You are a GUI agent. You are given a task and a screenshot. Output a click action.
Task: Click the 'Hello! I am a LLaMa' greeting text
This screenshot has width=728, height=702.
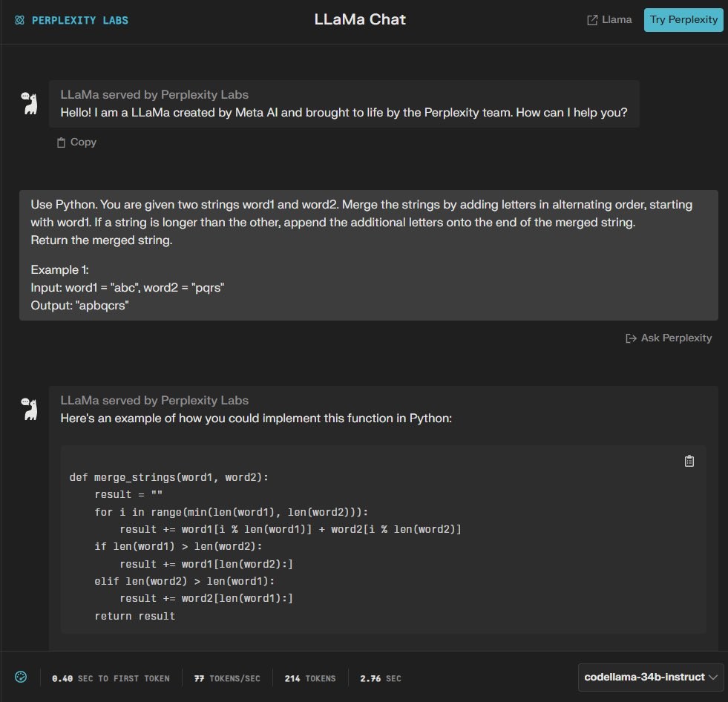point(344,112)
